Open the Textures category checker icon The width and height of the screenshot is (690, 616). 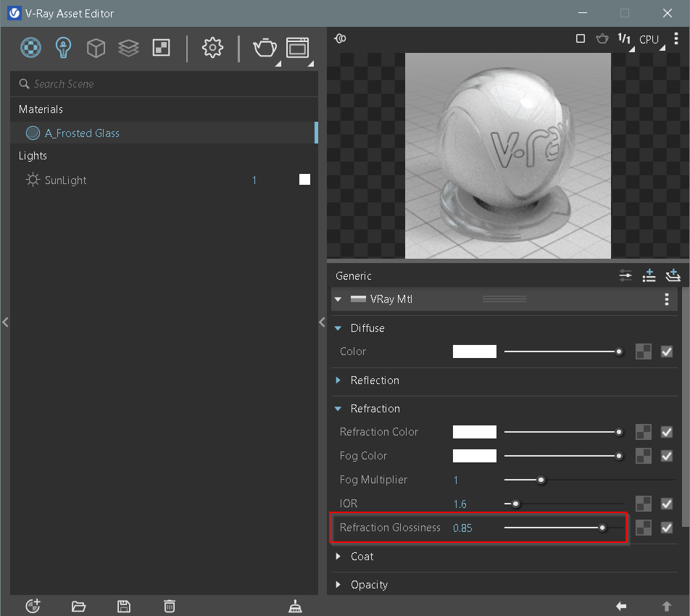click(x=161, y=48)
